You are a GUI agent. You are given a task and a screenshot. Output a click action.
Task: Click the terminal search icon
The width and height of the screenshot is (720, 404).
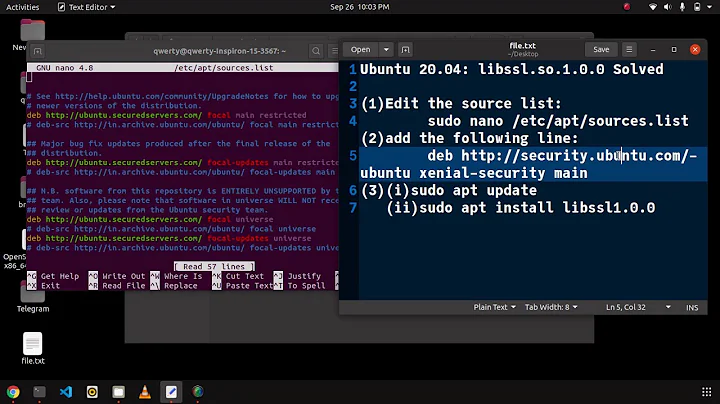[316, 51]
